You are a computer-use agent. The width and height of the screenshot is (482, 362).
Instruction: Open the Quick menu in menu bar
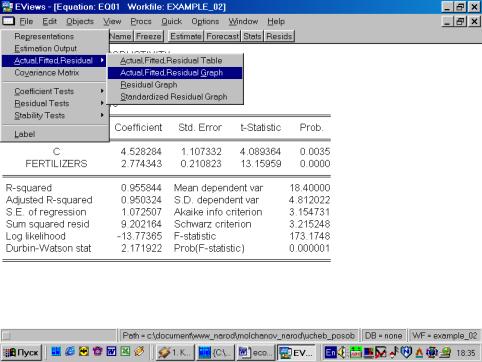pos(171,21)
